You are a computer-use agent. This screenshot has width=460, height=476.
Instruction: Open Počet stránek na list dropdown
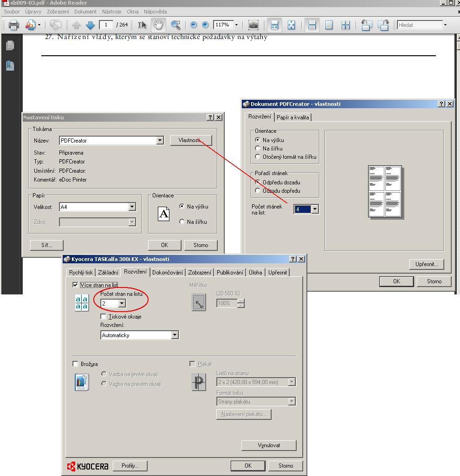pyautogui.click(x=315, y=209)
